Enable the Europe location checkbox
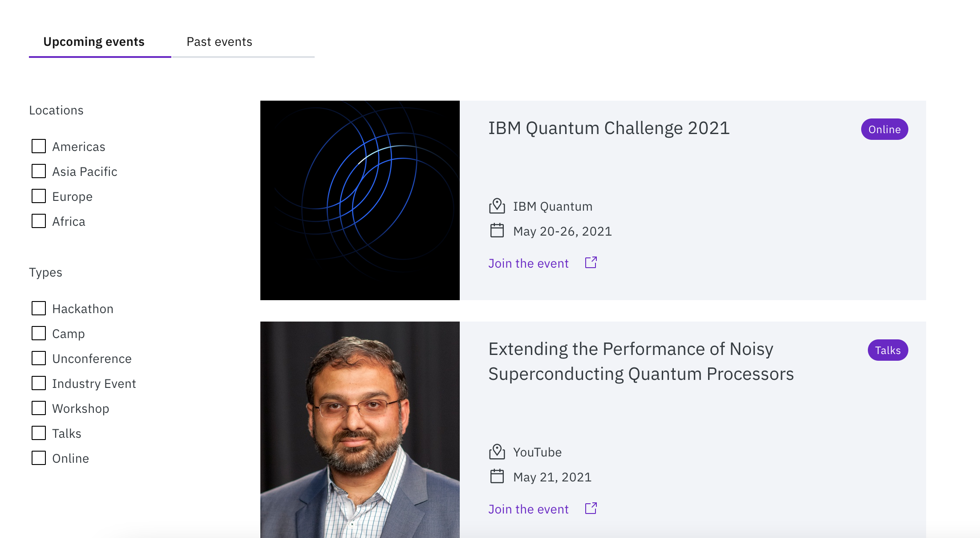This screenshot has width=980, height=538. pos(38,196)
